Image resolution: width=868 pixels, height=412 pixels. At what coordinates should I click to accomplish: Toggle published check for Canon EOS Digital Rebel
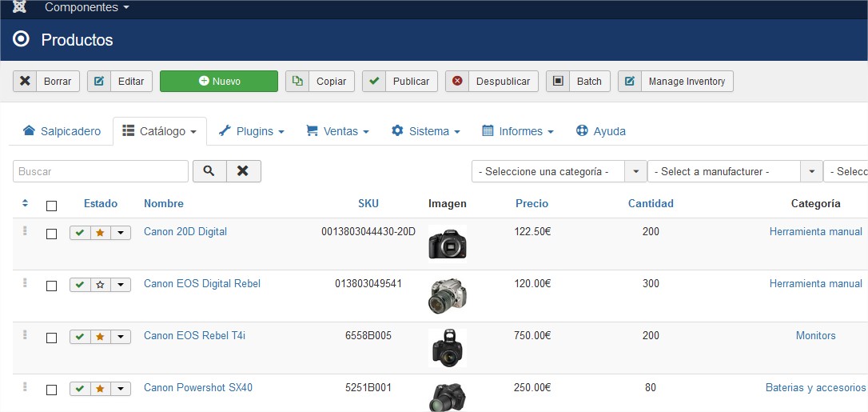pyautogui.click(x=80, y=285)
